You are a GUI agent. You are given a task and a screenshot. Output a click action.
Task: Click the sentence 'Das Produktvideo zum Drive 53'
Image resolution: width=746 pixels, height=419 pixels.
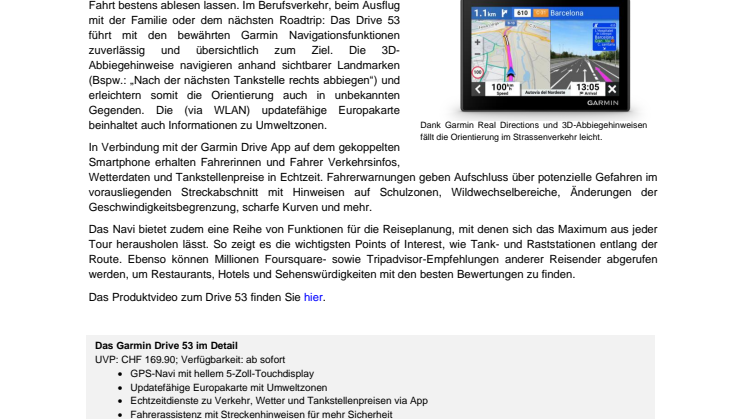(x=207, y=297)
